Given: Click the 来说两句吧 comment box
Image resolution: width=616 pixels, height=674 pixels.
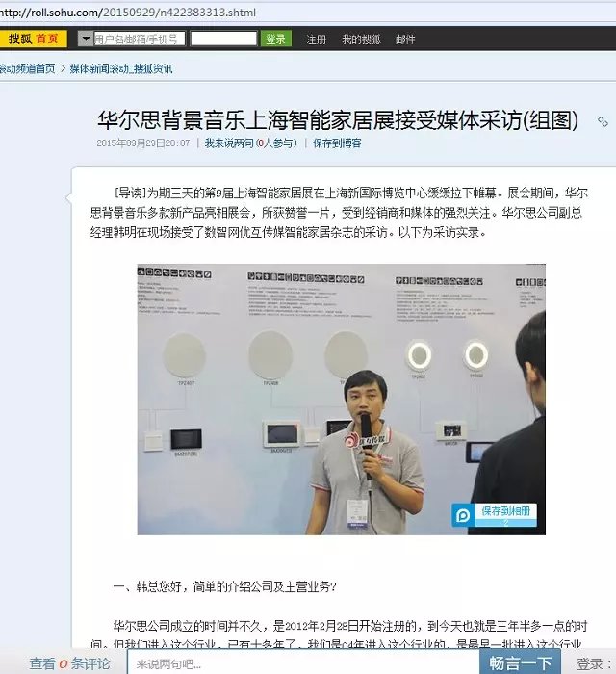Looking at the screenshot, I should (303, 663).
